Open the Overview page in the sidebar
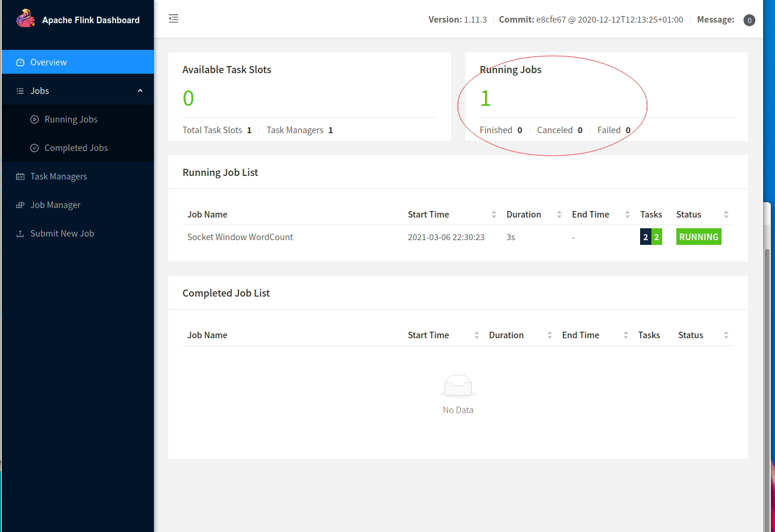 pyautogui.click(x=78, y=62)
